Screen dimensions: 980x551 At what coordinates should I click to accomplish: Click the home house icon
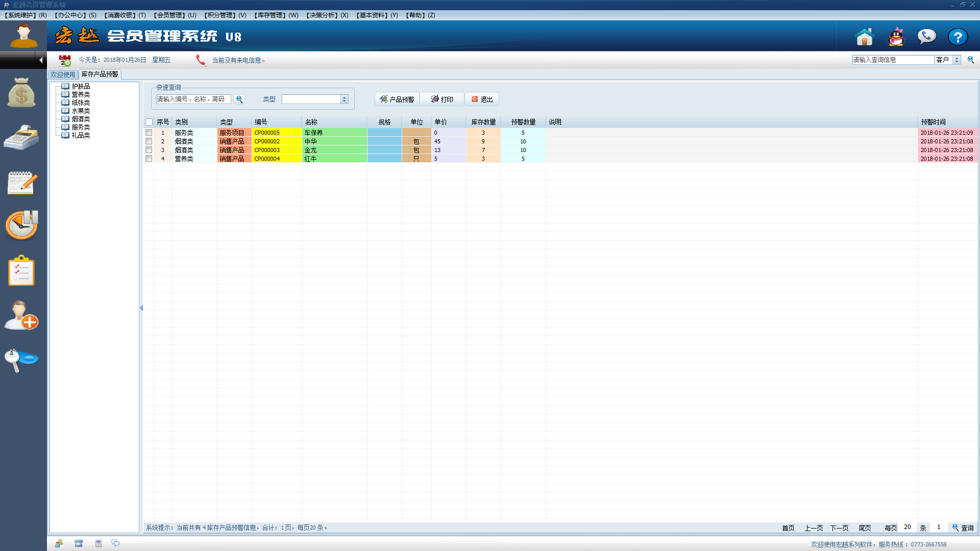click(x=864, y=37)
